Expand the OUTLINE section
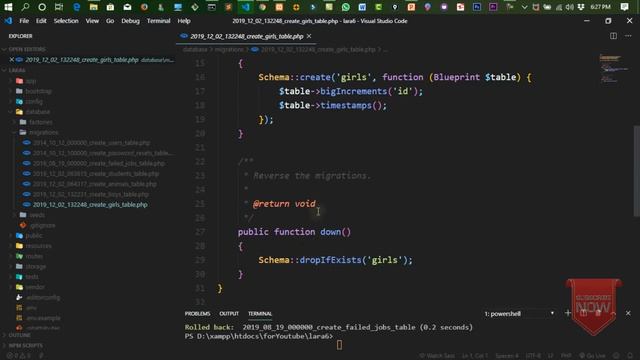Image resolution: width=640 pixels, height=360 pixels. pos(20,335)
